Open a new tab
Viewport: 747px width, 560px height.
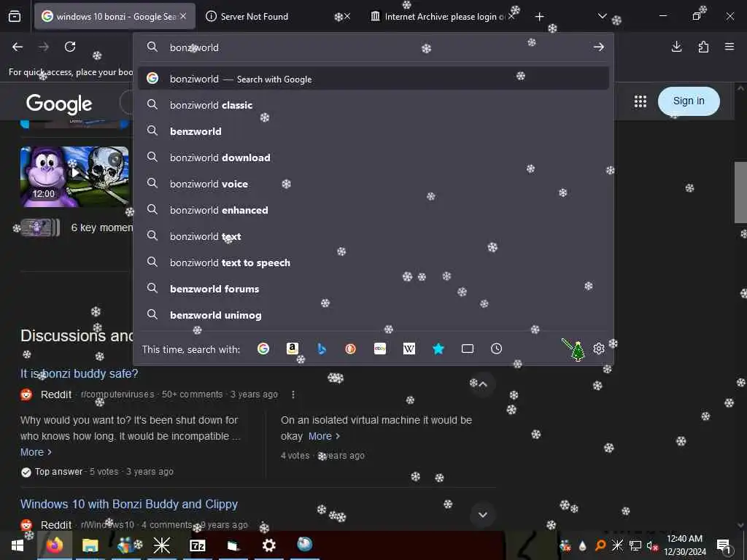click(539, 17)
